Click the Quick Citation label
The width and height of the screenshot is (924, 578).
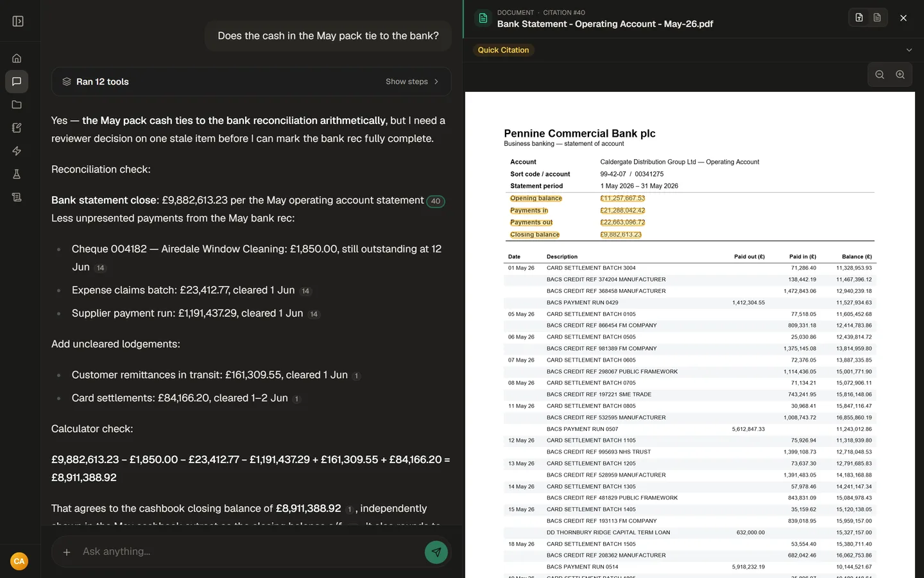click(504, 50)
